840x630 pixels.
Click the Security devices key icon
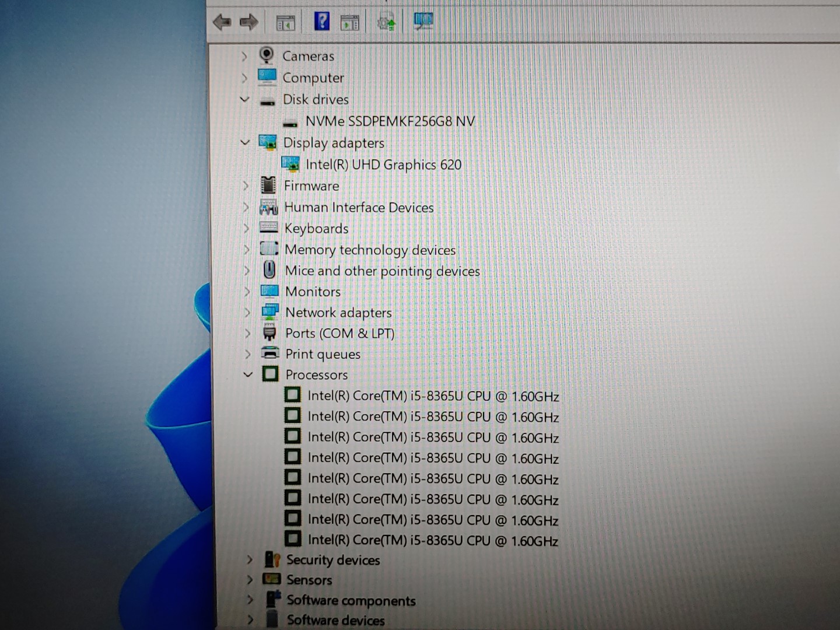[x=272, y=559]
